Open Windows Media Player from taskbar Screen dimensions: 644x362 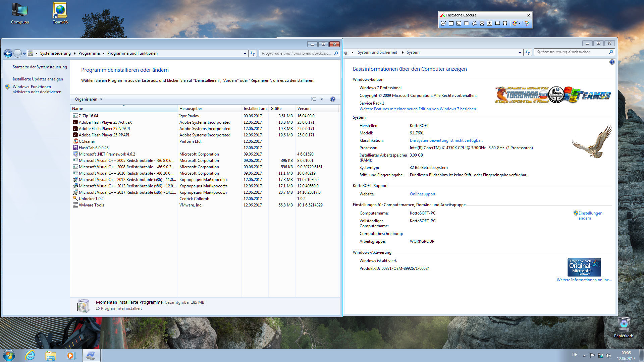(x=71, y=355)
